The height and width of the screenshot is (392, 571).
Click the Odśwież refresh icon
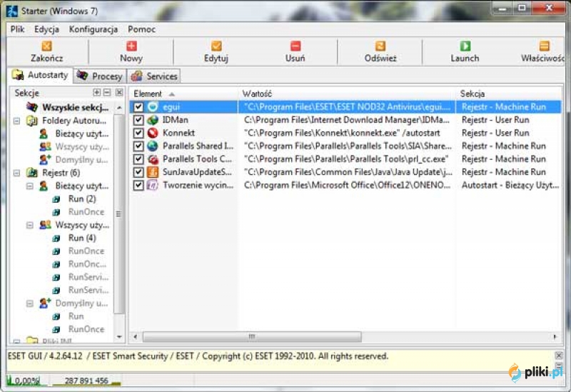tap(380, 46)
